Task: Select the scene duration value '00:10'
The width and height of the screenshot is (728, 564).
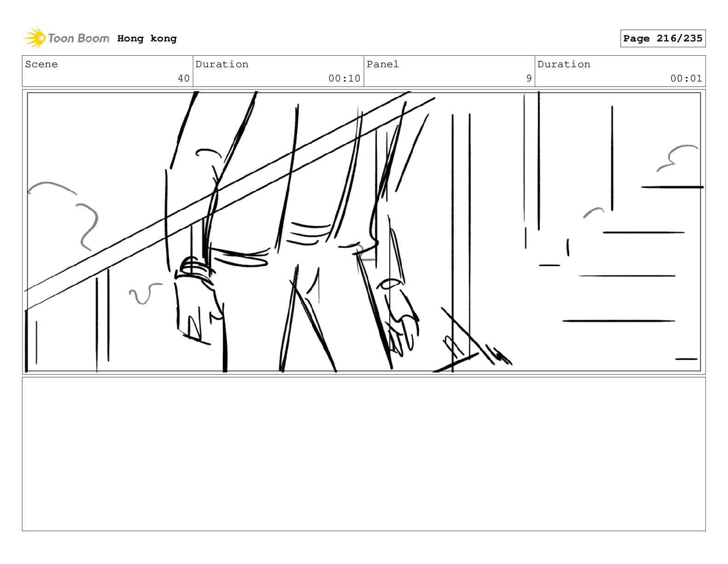Action: click(344, 78)
